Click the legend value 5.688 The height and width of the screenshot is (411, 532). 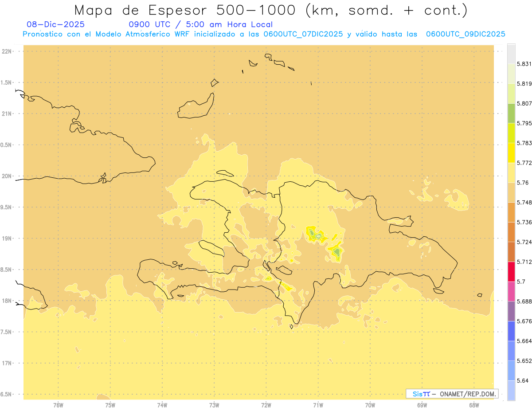coord(524,301)
